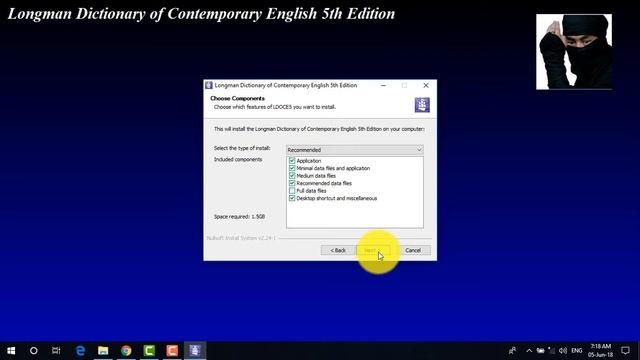640x360 pixels.
Task: Click the ninja thumbnail image
Action: [x=574, y=51]
